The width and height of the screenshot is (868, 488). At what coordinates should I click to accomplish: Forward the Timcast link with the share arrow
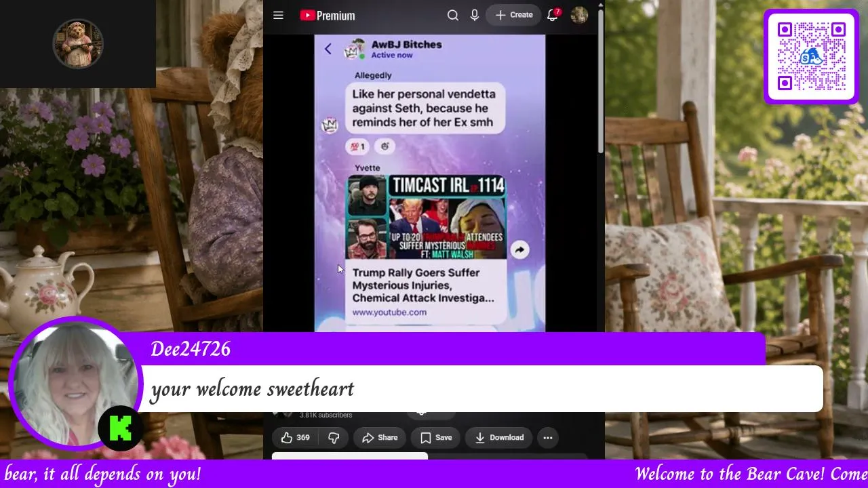[519, 250]
